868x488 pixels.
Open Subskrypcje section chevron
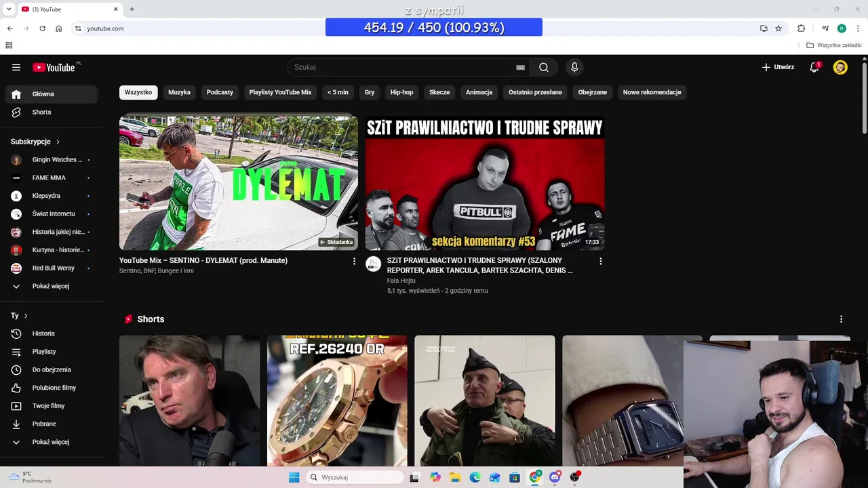[58, 142]
